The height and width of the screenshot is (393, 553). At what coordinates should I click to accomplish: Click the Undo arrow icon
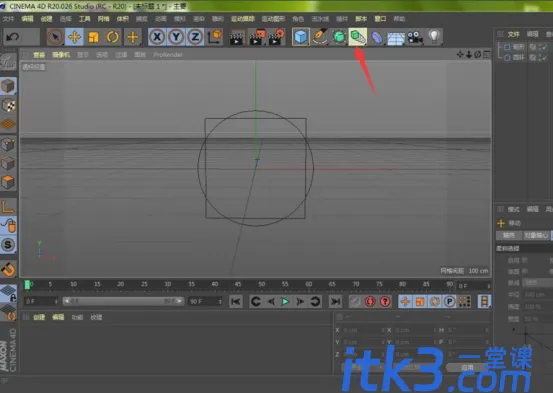click(13, 37)
